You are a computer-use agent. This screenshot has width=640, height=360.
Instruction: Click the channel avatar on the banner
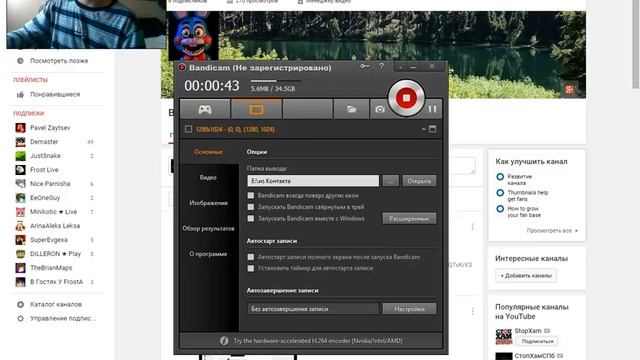(x=193, y=36)
